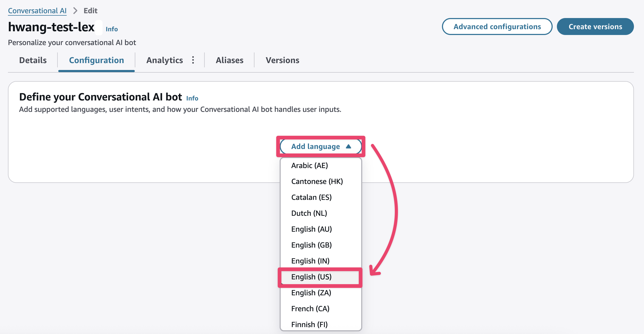Select English (AU) option
Image resolution: width=644 pixels, height=334 pixels.
(x=311, y=229)
